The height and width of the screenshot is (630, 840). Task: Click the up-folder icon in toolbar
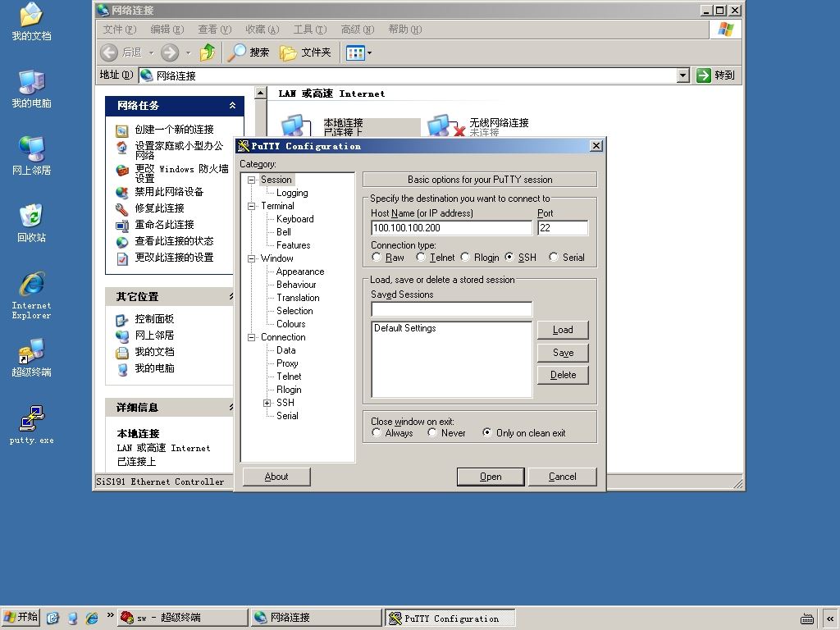(208, 52)
